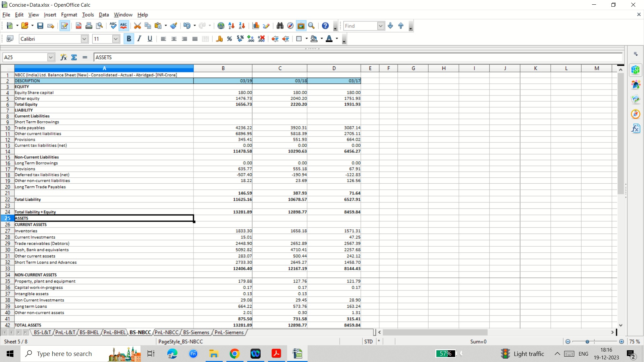The height and width of the screenshot is (362, 644).
Task: Select column B header
Action: click(x=223, y=68)
